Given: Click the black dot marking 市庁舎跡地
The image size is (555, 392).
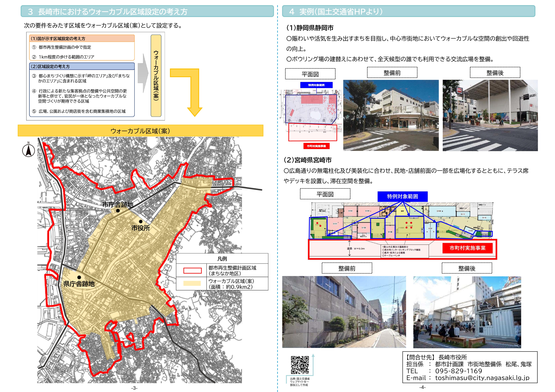Looking at the screenshot, I should pyautogui.click(x=118, y=211).
